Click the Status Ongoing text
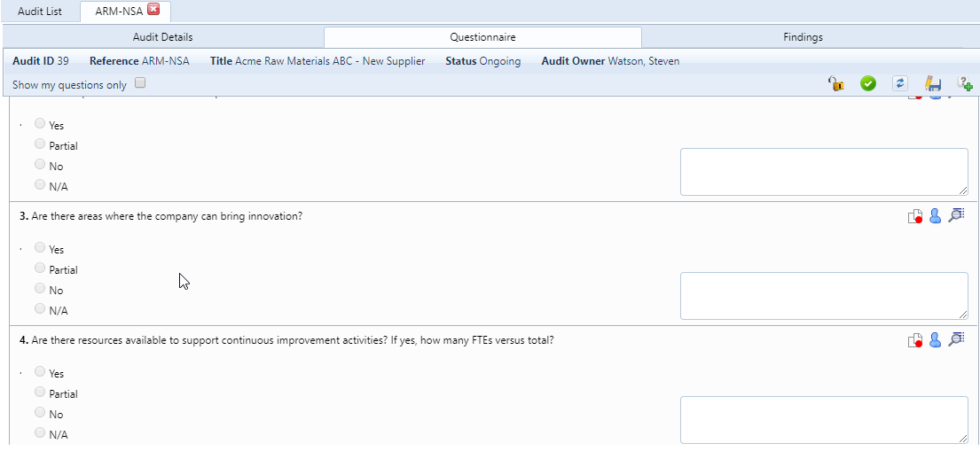980x451 pixels. click(x=483, y=61)
